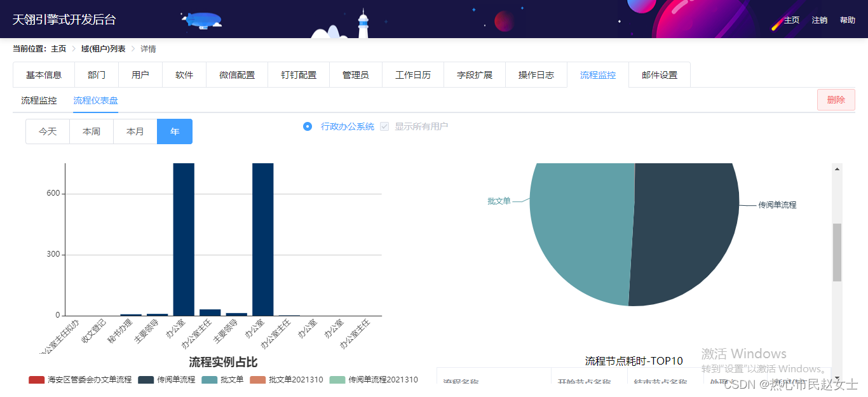Open the 邮件设置 tab
Screen dimensions: 868x397
[660, 75]
